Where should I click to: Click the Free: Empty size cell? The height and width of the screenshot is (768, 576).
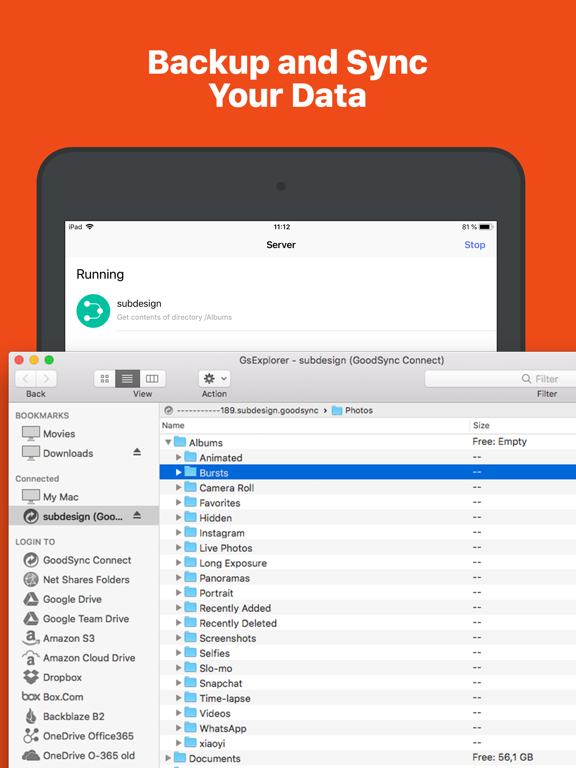pos(500,441)
